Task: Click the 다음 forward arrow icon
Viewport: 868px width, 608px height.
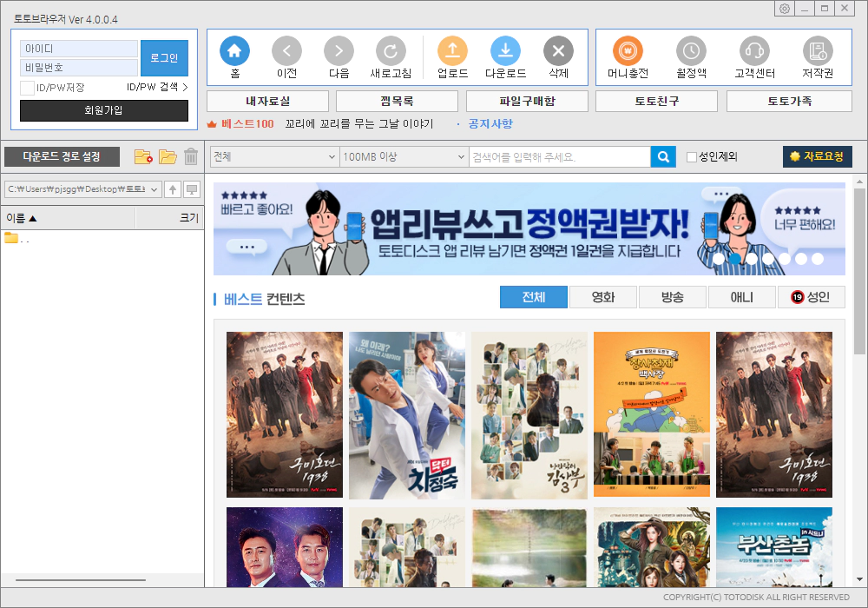Action: click(x=339, y=51)
